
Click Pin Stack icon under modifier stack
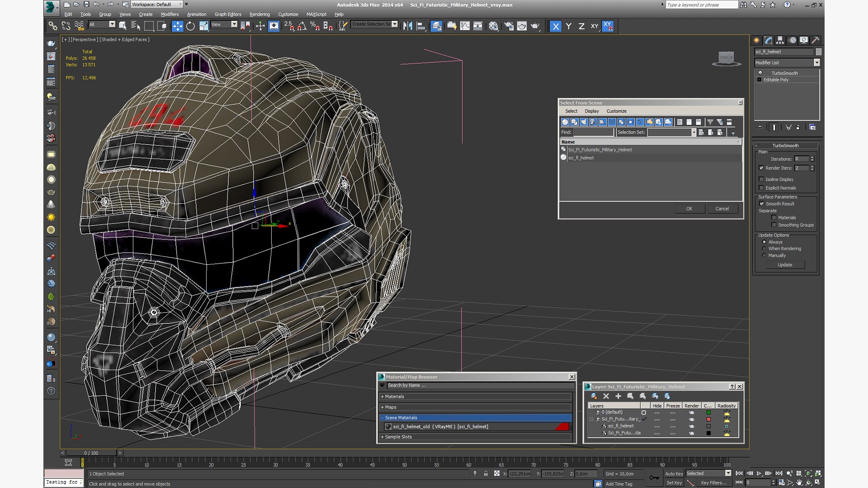760,127
